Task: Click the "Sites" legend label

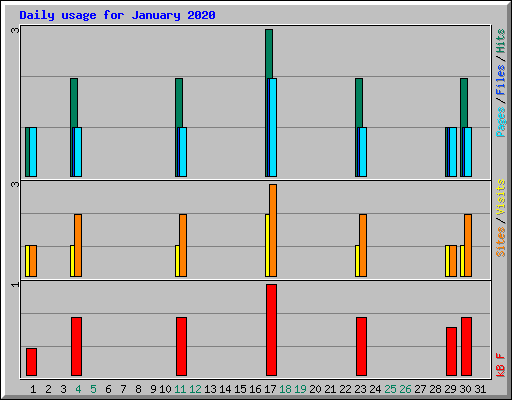Action: coord(500,242)
